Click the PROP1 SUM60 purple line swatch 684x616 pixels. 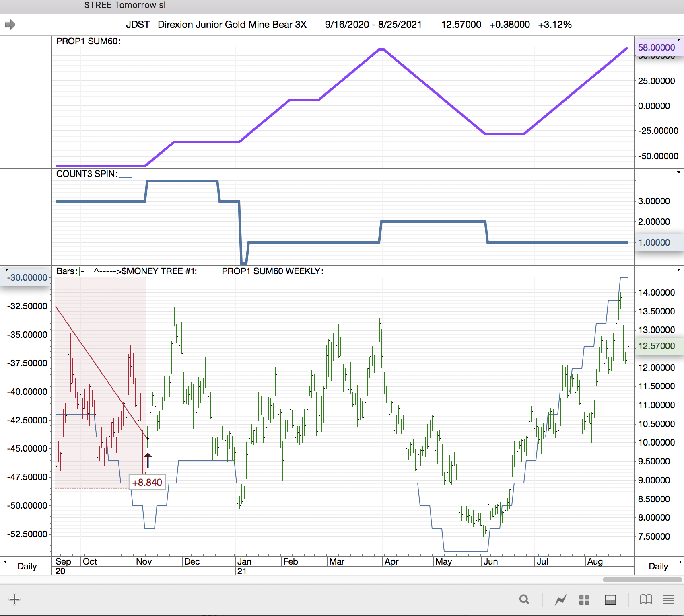pyautogui.click(x=128, y=44)
